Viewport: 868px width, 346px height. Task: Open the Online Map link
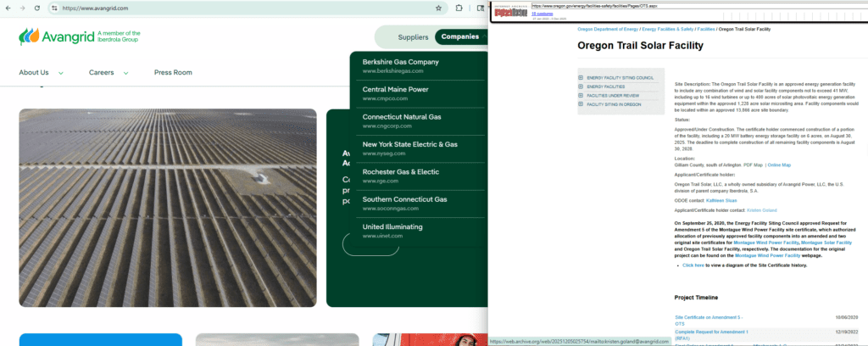(779, 165)
